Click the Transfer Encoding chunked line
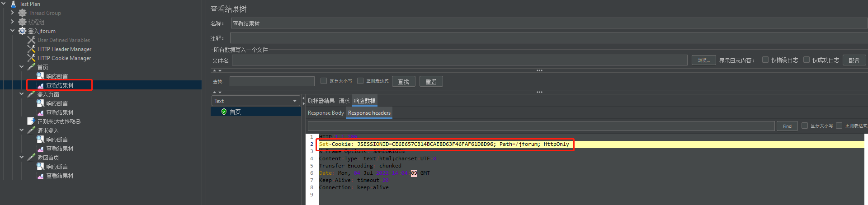The image size is (868, 205). 360,166
